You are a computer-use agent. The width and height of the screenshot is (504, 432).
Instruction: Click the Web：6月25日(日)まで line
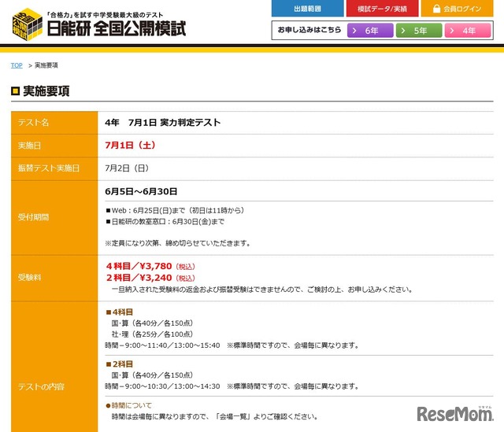click(x=176, y=210)
